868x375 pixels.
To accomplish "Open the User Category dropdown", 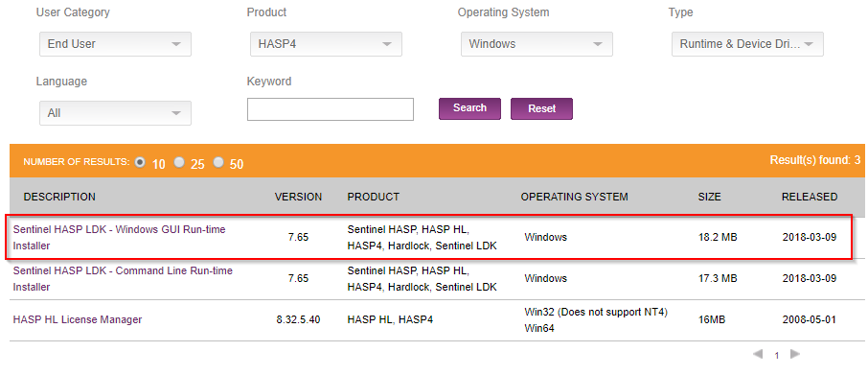I will click(115, 44).
